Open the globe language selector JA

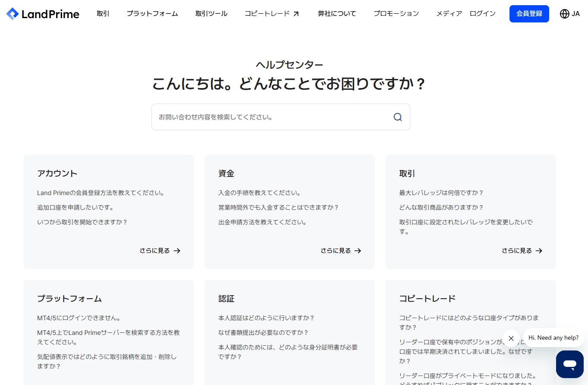pyautogui.click(x=569, y=14)
